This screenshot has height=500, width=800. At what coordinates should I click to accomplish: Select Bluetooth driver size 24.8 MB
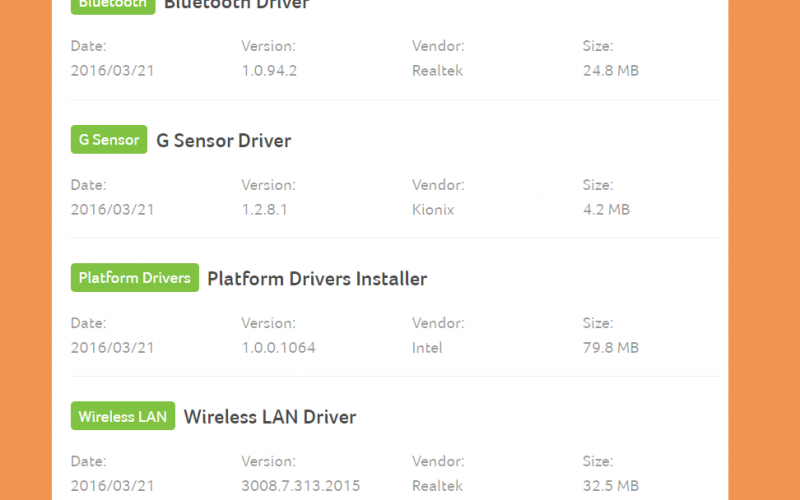coord(611,70)
